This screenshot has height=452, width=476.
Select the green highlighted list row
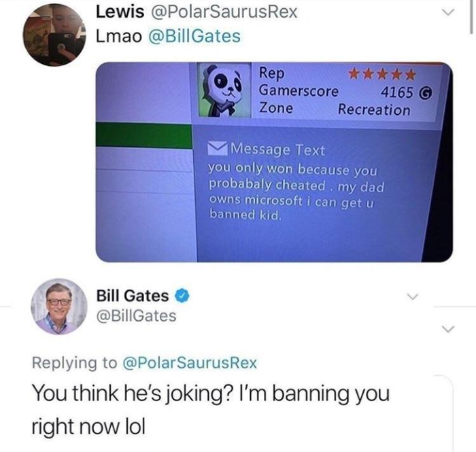pos(144,135)
